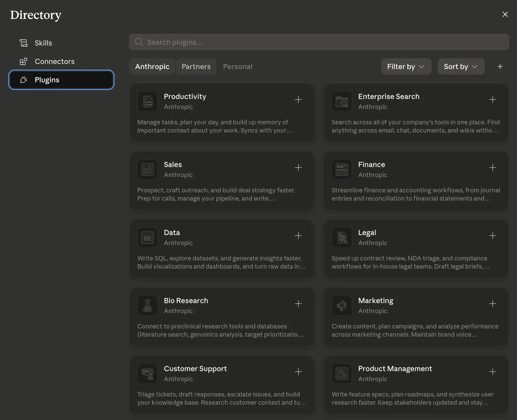This screenshot has height=420, width=517.
Task: Click the plus icon on Sales card
Action: coord(298,167)
